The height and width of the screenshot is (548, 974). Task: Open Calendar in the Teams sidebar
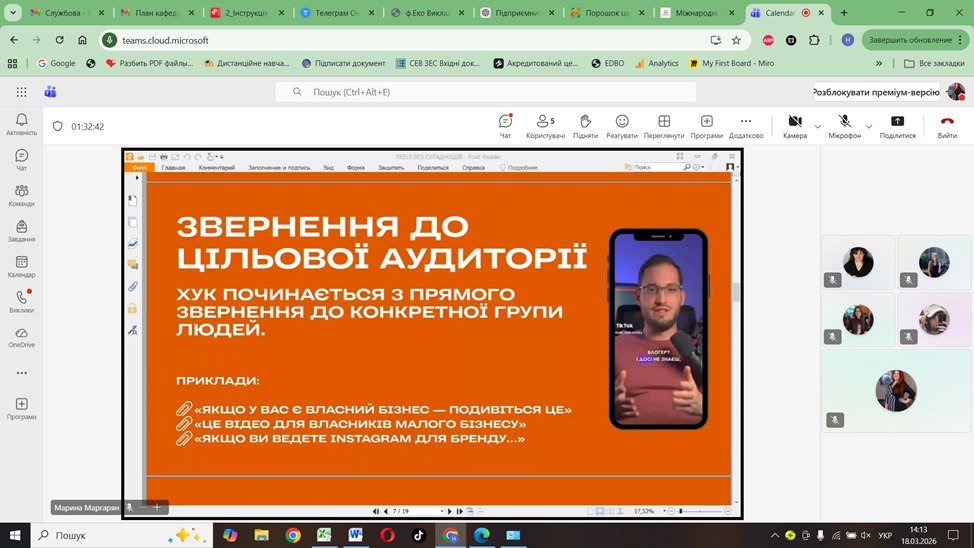(x=21, y=265)
